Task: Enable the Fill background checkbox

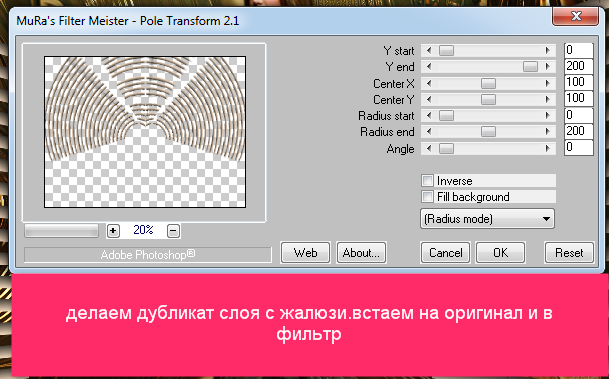Action: pos(428,196)
